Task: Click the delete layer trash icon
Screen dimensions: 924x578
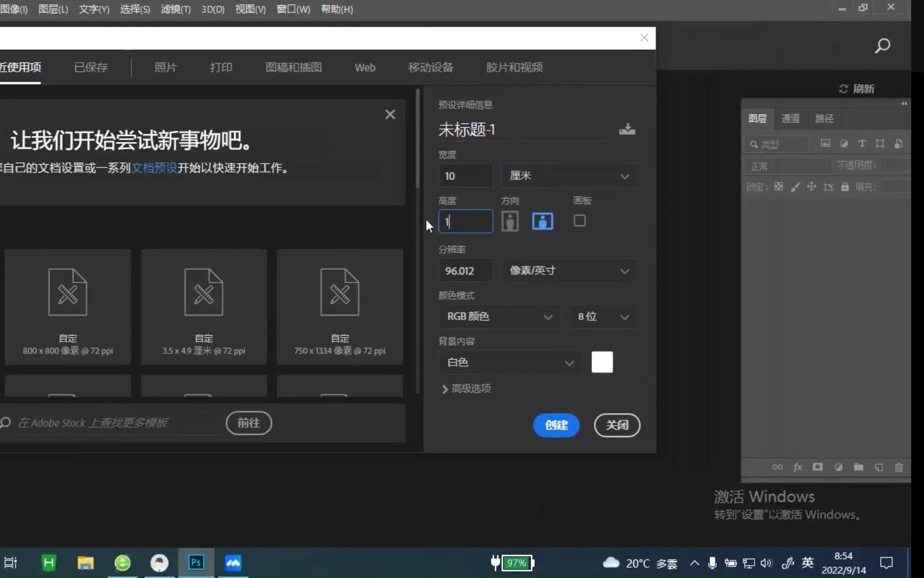Action: coord(899,467)
